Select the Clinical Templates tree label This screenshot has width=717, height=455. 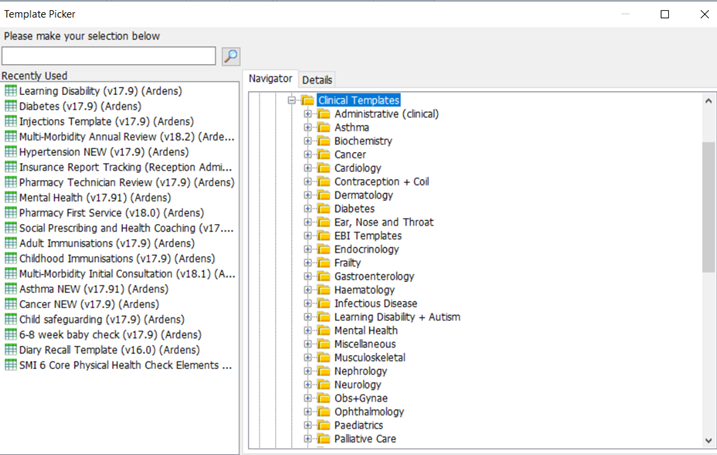point(359,100)
